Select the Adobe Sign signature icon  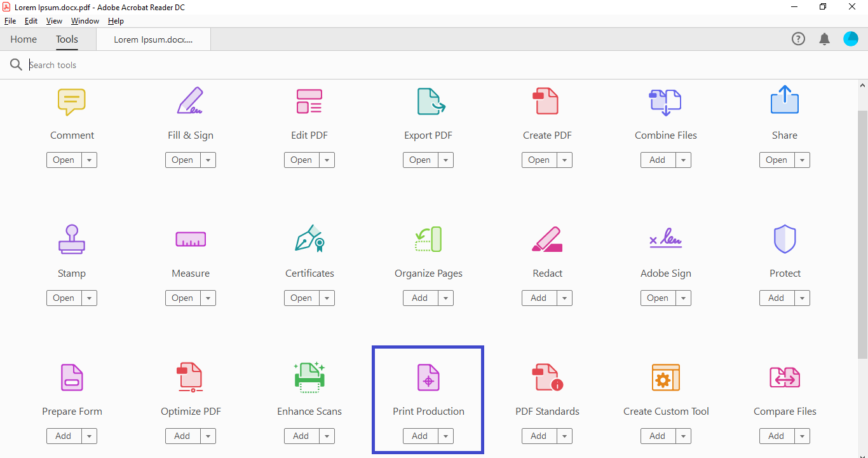[x=665, y=239]
